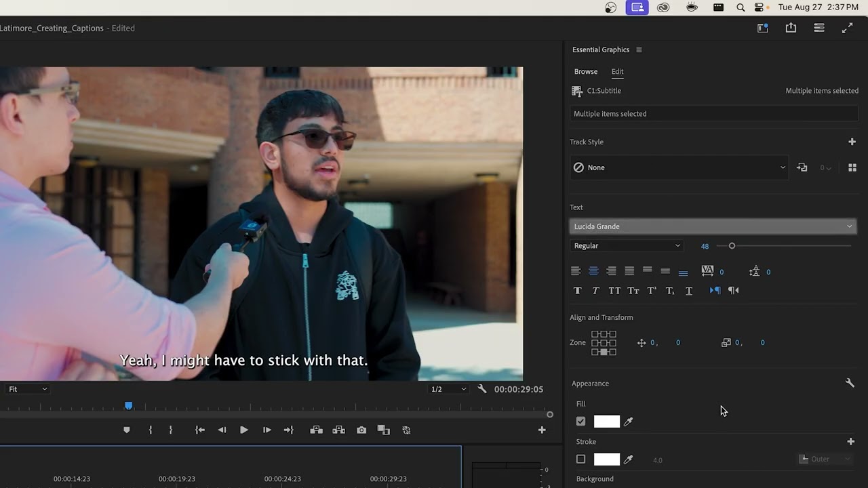Viewport: 868px width, 488px height.
Task: Toggle Faux Bold text style
Action: [x=578, y=290]
